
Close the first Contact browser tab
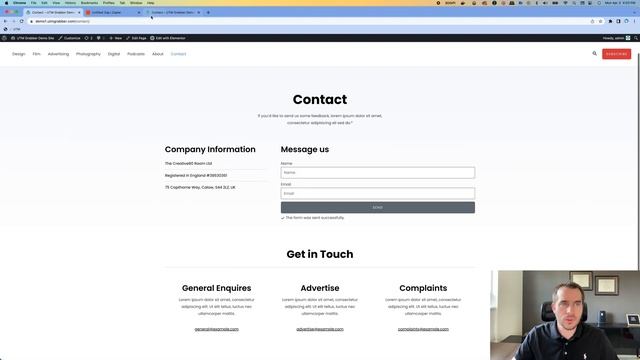(79, 13)
